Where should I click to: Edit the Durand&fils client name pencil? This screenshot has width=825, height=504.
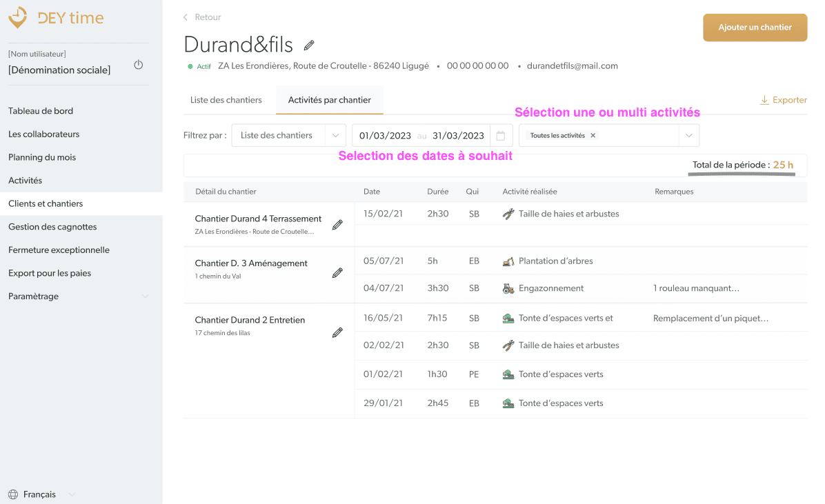(x=309, y=46)
